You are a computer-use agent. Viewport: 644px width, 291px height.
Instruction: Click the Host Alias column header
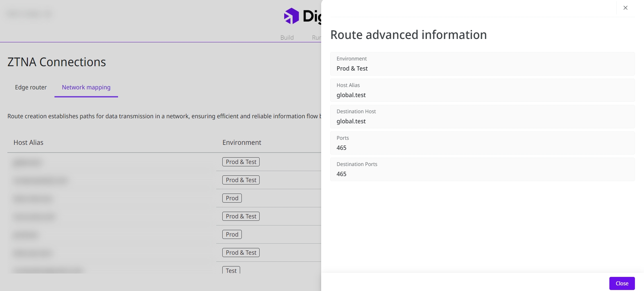point(29,142)
